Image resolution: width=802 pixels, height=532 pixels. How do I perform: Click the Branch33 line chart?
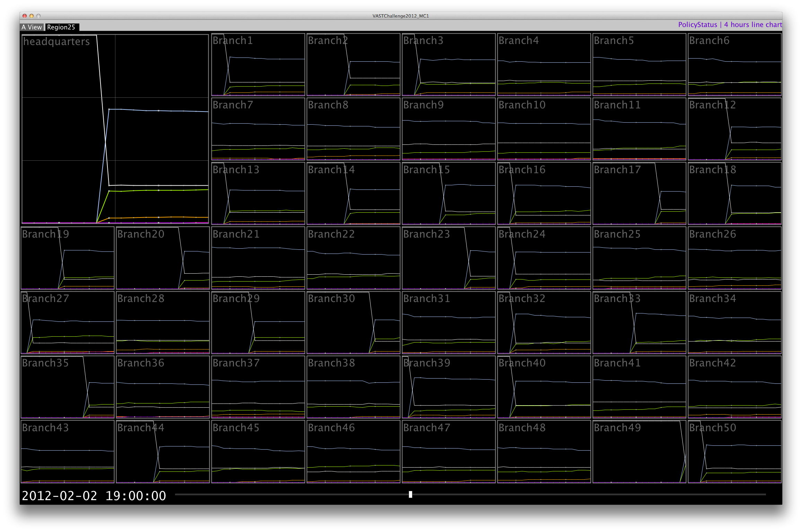coord(639,322)
